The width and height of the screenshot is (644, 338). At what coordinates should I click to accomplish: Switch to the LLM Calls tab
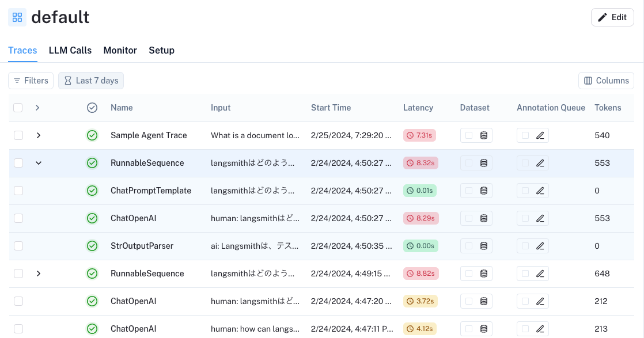[x=70, y=51]
